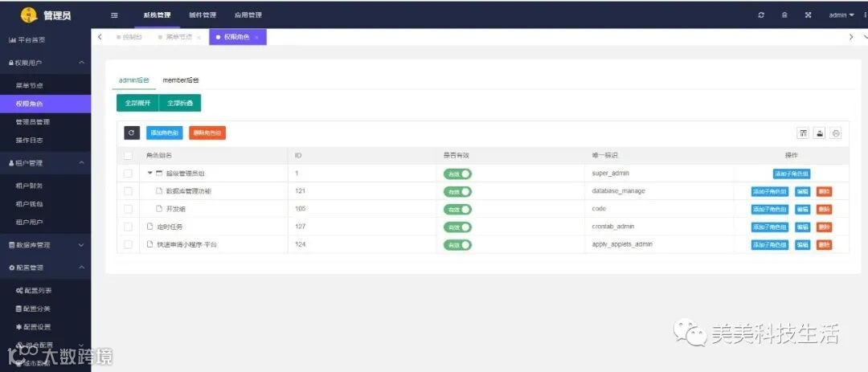868x372 pixels.
Task: Click the sidebar collapse hamburger icon
Action: point(114,15)
